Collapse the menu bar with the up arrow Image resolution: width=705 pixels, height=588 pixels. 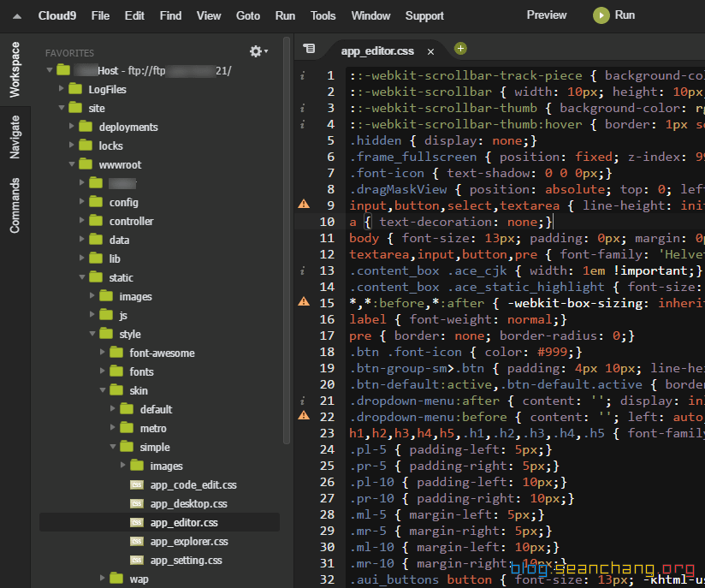pyautogui.click(x=17, y=16)
